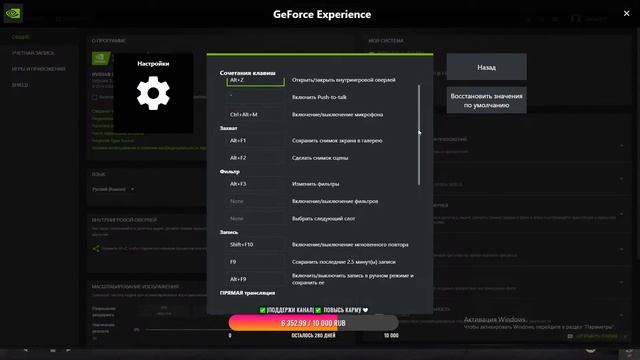Click the text Сохранить снимок экрана в галерею
This screenshot has height=360, width=640.
pos(337,140)
